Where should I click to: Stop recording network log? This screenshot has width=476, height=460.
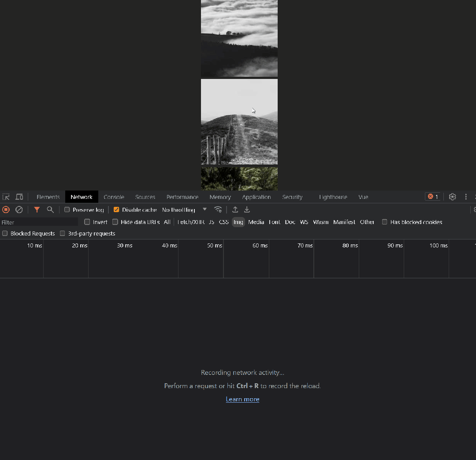pyautogui.click(x=6, y=209)
